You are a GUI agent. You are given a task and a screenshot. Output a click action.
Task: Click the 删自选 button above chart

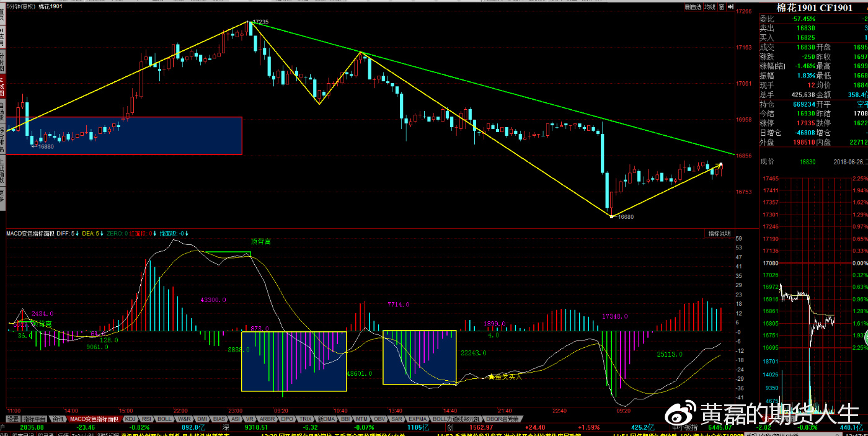[x=693, y=7]
